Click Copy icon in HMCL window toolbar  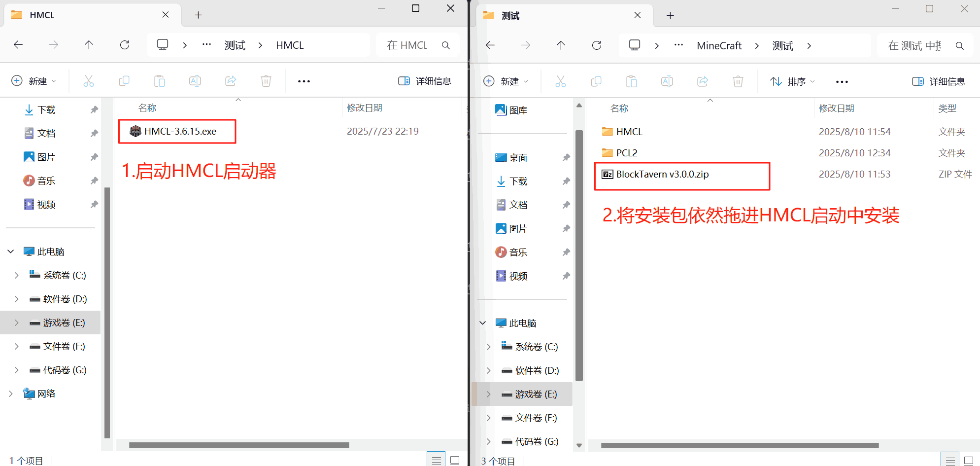coord(124,81)
